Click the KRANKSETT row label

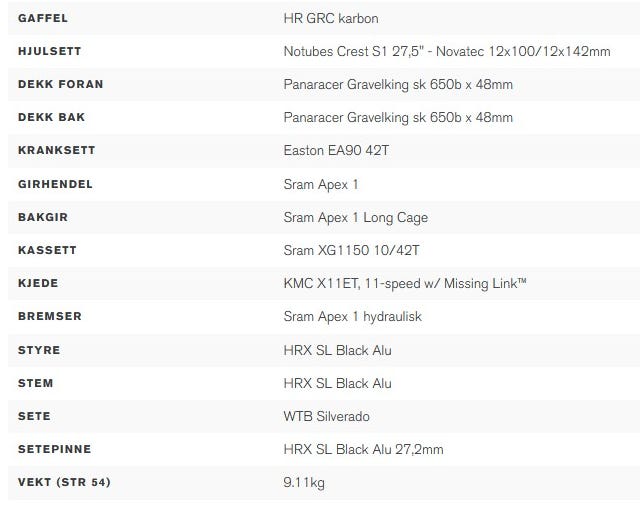click(56, 151)
